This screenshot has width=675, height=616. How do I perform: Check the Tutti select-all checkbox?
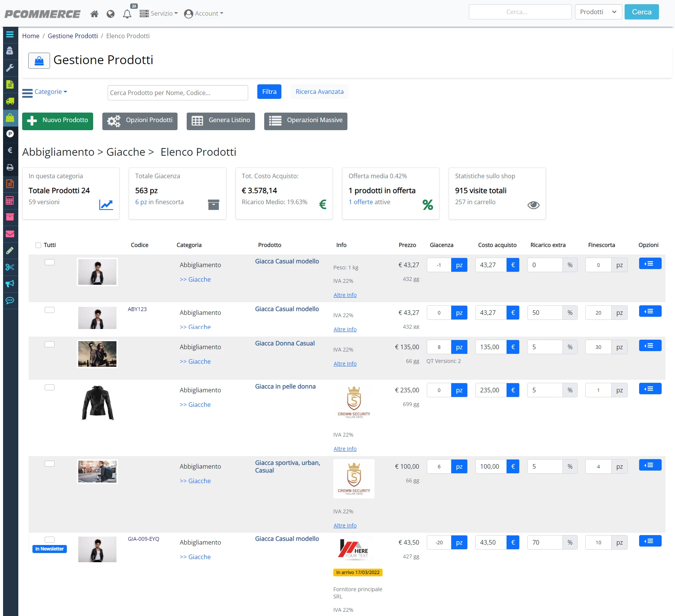pos(38,245)
